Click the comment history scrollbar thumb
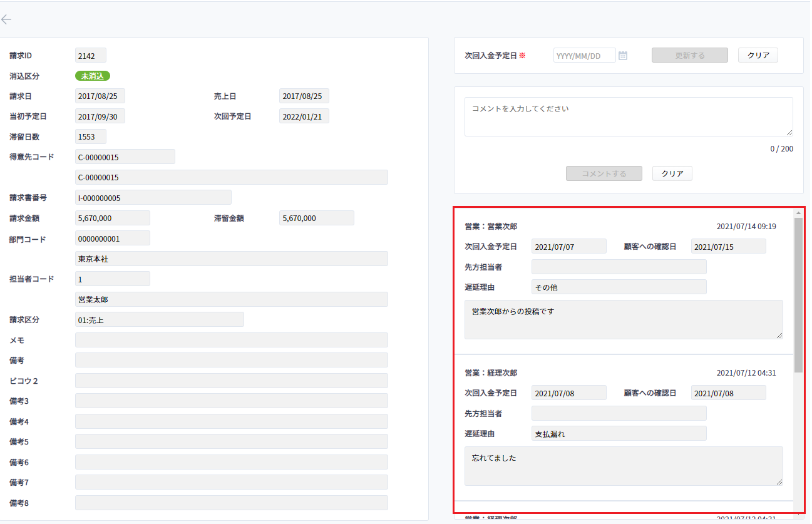The height and width of the screenshot is (524, 812). click(x=798, y=294)
